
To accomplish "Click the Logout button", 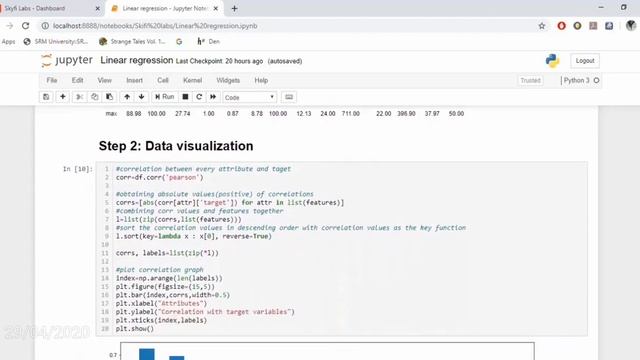I will (585, 61).
